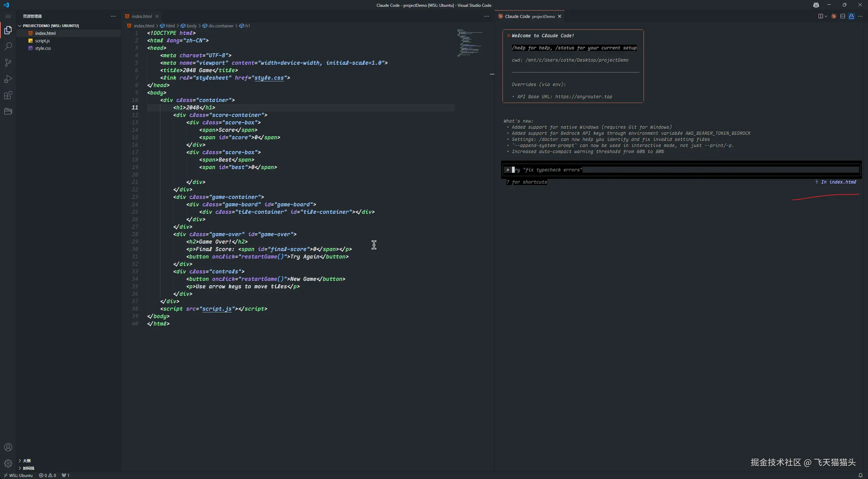Click the forwarded ports status indicator
Viewport: 868px width, 479px height.
[65, 475]
